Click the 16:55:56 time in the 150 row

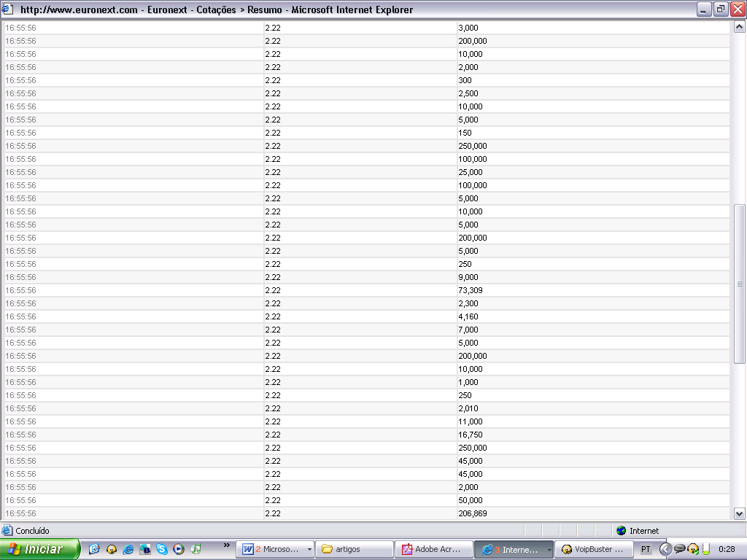pyautogui.click(x=20, y=133)
